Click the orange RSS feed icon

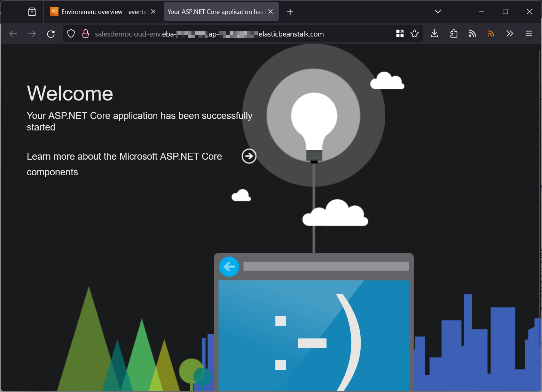pos(491,33)
